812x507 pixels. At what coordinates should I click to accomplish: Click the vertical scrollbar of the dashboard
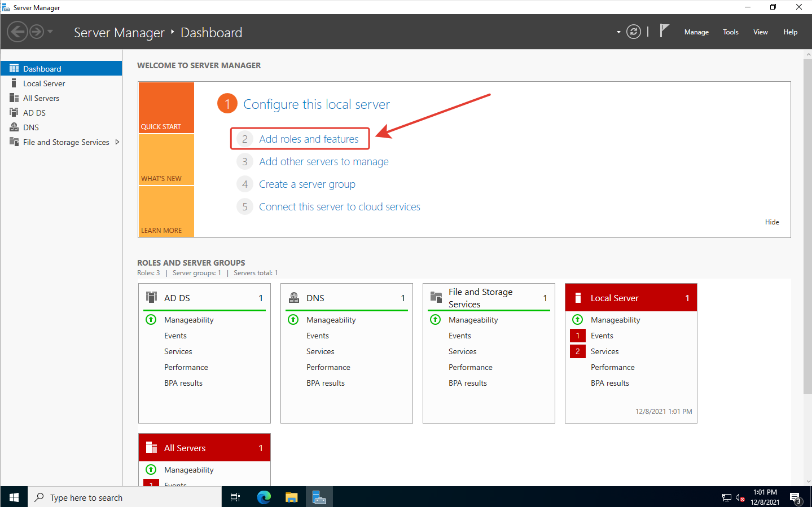pyautogui.click(x=807, y=226)
